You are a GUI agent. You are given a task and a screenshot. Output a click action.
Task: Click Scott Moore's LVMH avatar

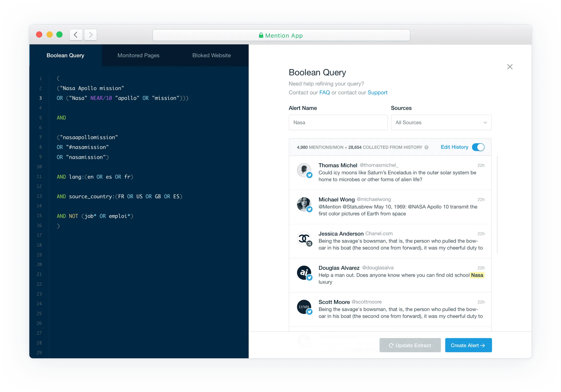coord(304,306)
